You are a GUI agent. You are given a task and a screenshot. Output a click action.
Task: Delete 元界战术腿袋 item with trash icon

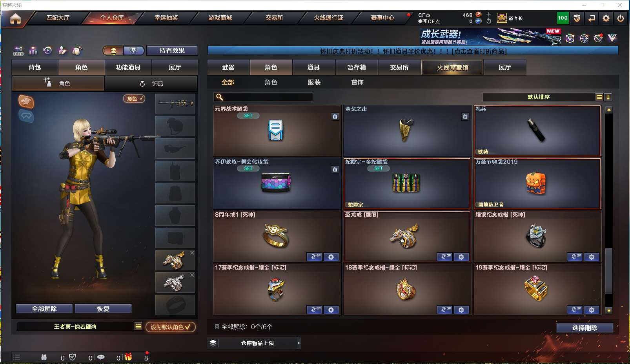point(335,116)
